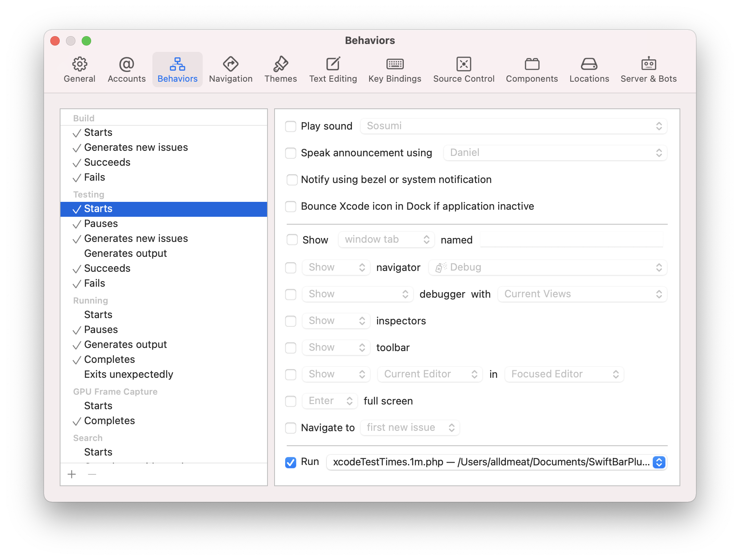Viewport: 740px width, 560px height.
Task: Select Running Generates output behavior
Action: (x=164, y=345)
